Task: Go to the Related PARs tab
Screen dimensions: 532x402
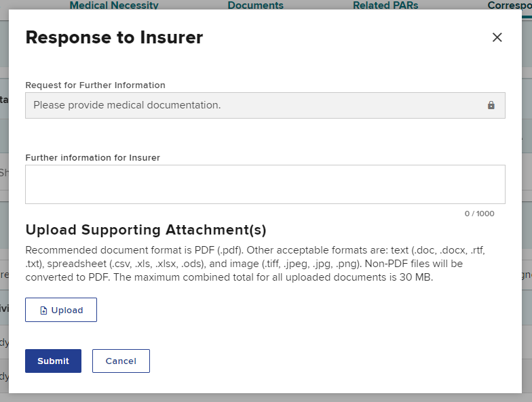Action: [385, 5]
